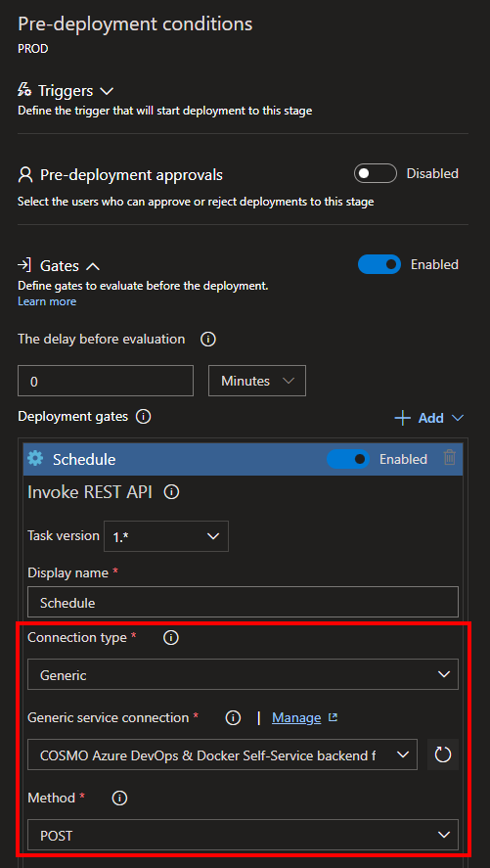Open the Add dropdown chevron

tap(458, 418)
